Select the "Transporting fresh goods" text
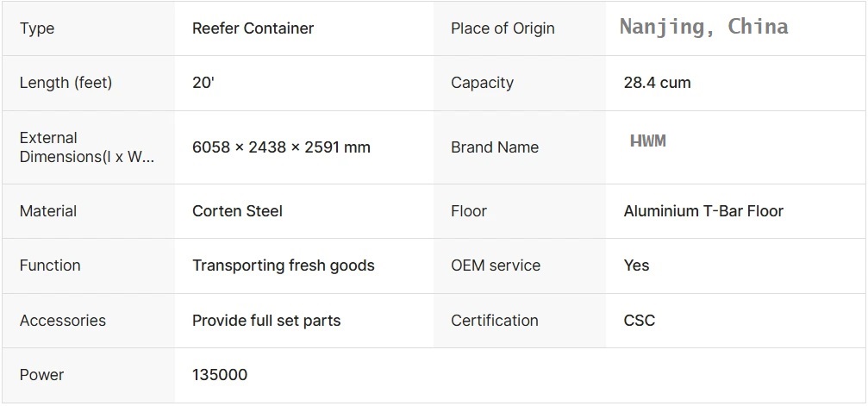 pyautogui.click(x=283, y=265)
